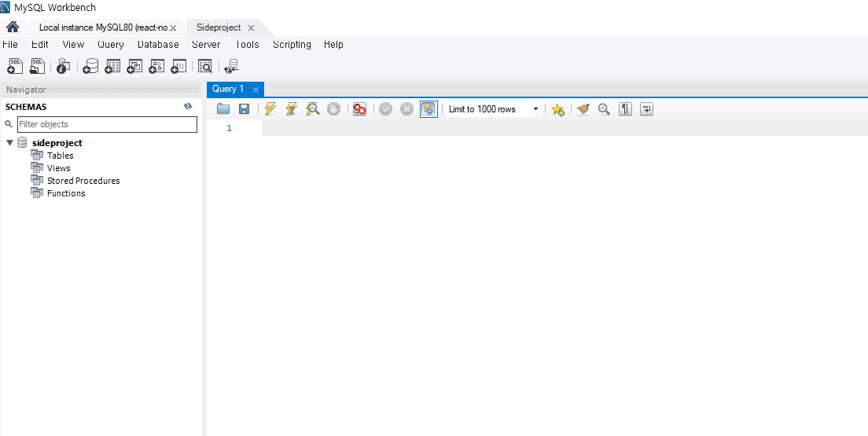
Task: Rollback the current transaction icon
Action: point(407,109)
